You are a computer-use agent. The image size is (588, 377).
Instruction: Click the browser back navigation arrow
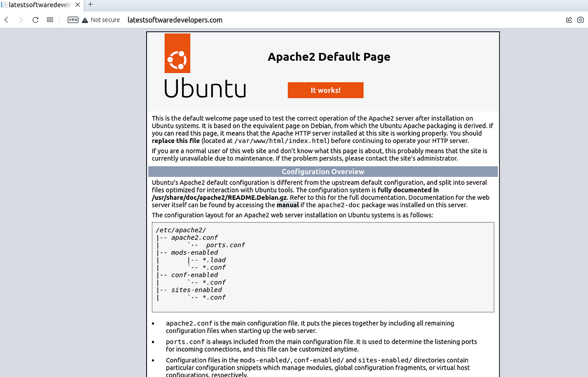(6, 20)
